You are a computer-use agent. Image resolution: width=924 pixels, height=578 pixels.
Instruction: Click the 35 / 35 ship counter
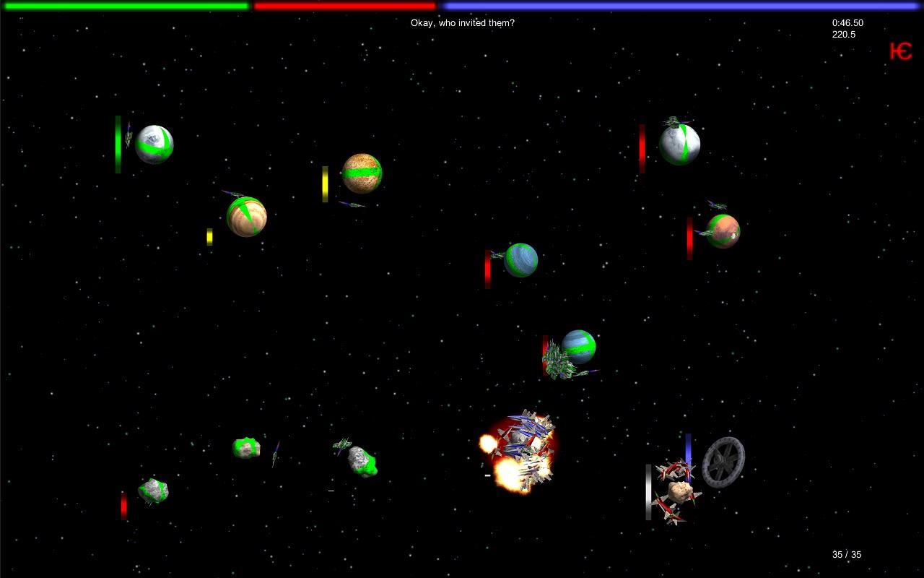846,555
